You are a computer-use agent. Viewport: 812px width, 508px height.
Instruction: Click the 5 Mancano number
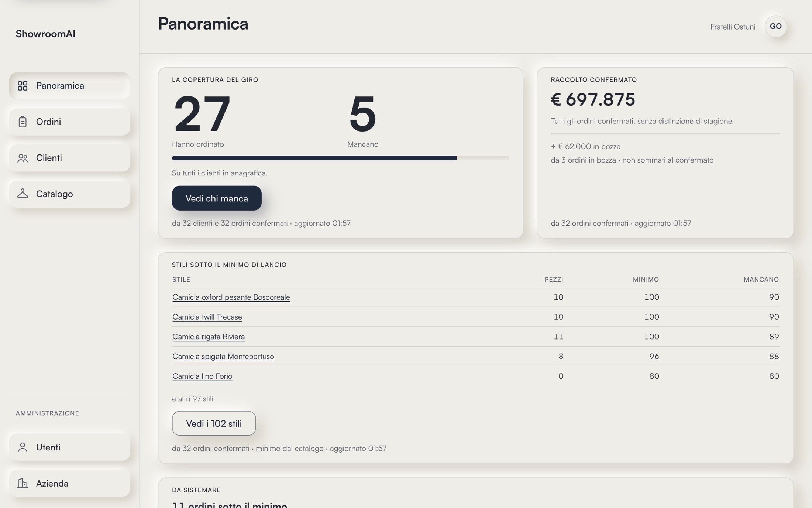tap(362, 114)
